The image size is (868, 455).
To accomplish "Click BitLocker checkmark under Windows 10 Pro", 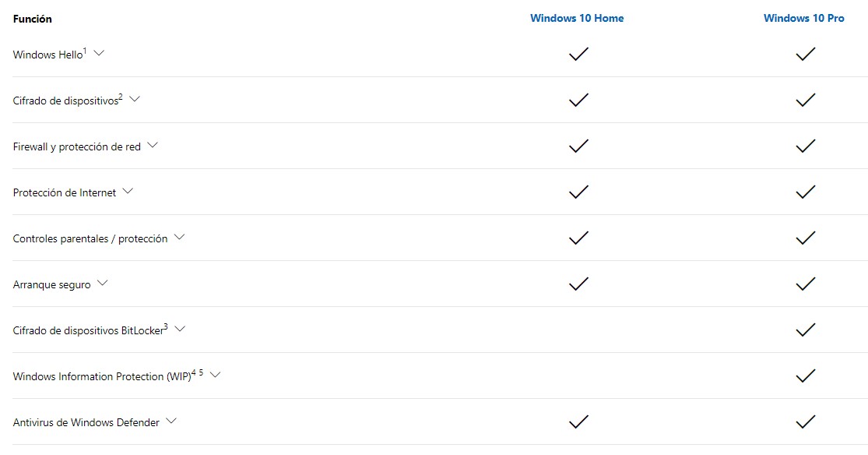I will point(806,330).
